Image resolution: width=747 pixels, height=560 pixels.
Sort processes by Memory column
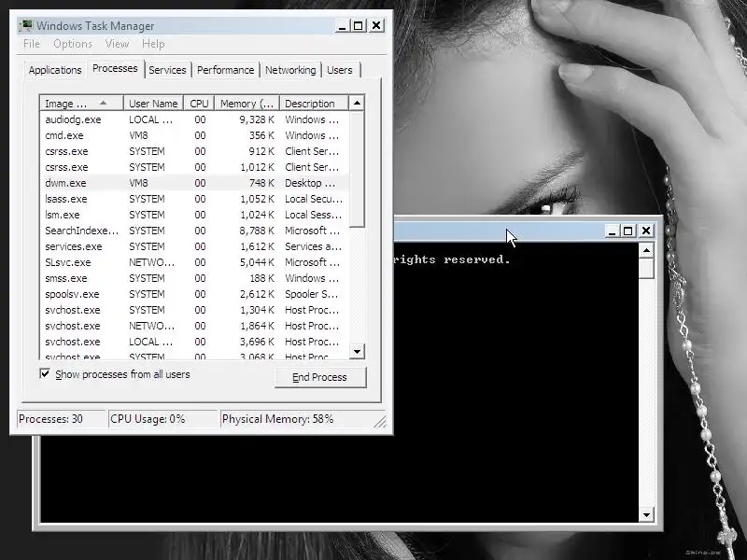point(247,104)
